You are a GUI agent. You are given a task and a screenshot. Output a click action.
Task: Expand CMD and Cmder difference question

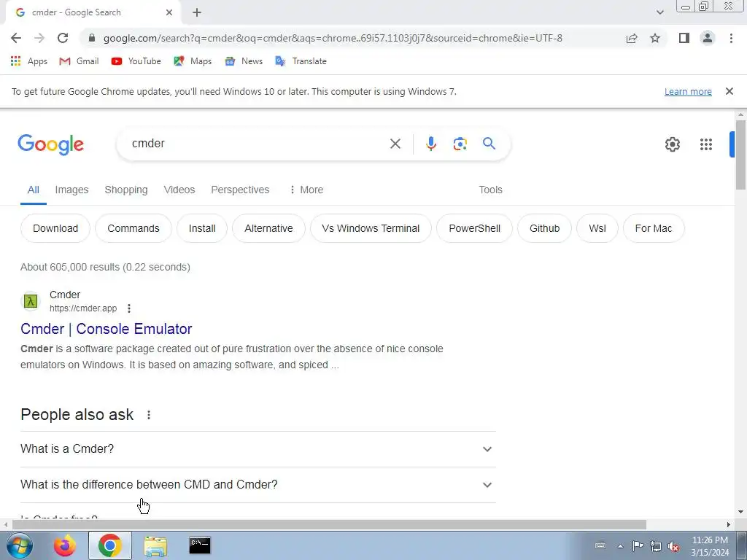pos(258,485)
